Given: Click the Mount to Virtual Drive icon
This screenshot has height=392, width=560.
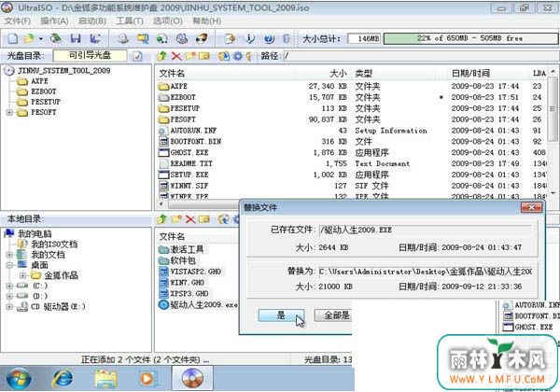Looking at the screenshot, I should (x=182, y=38).
